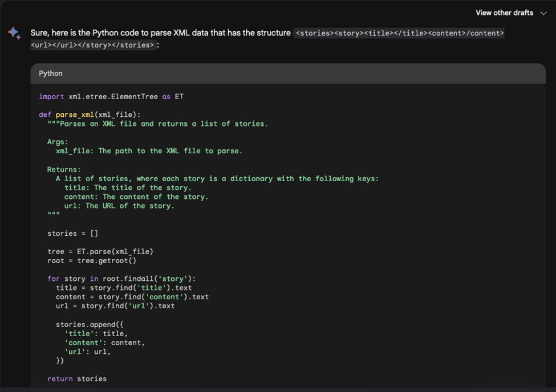Click the introductory sentence above the code
The width and height of the screenshot is (556, 392).
pyautogui.click(x=160, y=33)
